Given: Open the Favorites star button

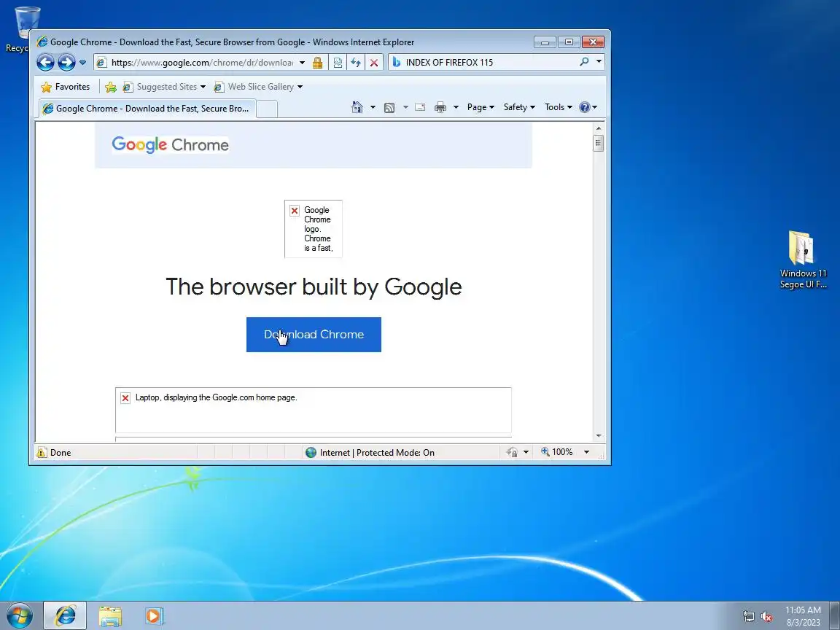Looking at the screenshot, I should tap(66, 87).
